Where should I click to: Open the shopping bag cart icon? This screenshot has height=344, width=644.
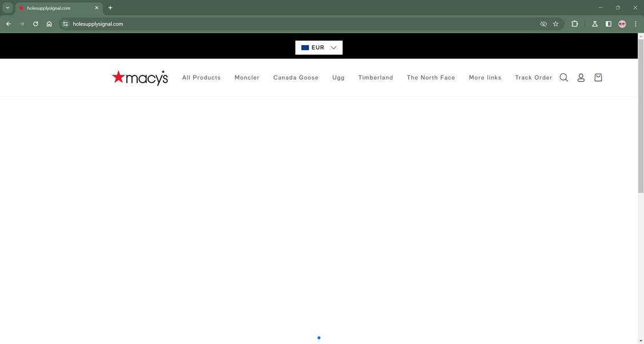(x=598, y=77)
